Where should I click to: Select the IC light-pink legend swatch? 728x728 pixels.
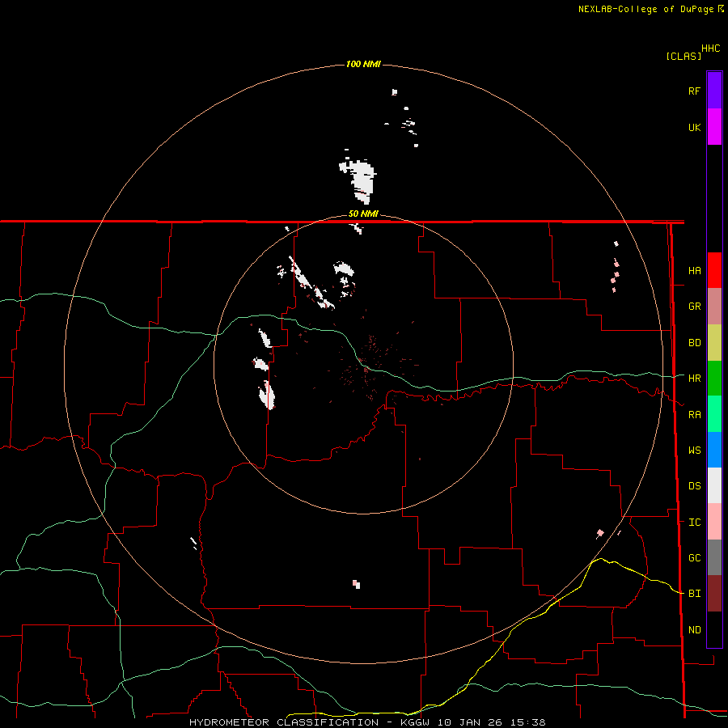coord(714,522)
